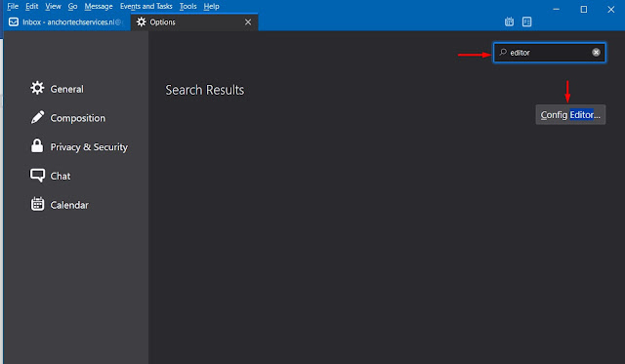Open the calendar tab toolbar icon
Viewport: 625px width, 364px height.
click(509, 21)
